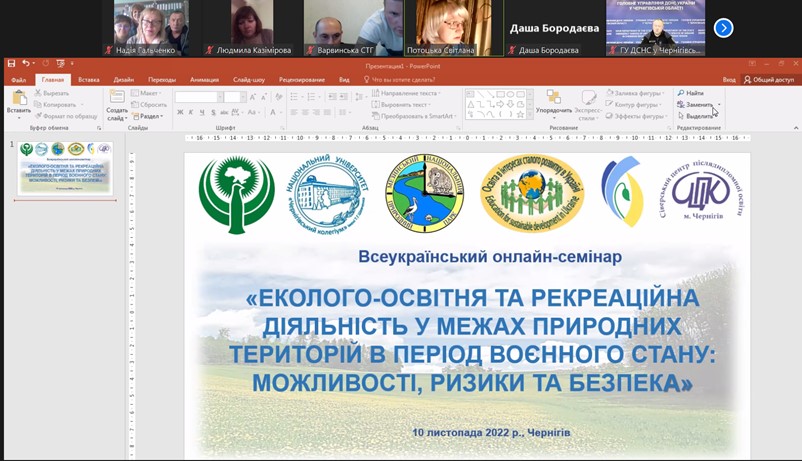Expand the Выделить select menu
Image resolution: width=802 pixels, height=461 pixels.
click(x=695, y=116)
